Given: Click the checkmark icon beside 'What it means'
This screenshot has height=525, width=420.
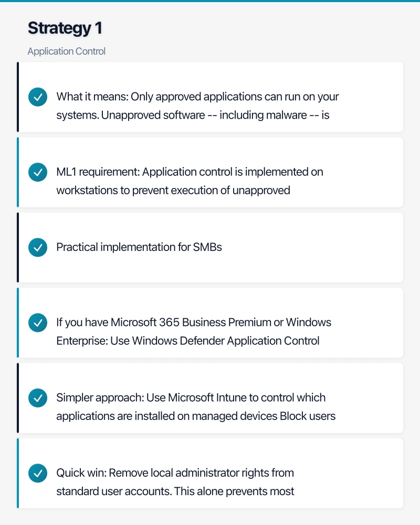Looking at the screenshot, I should click(x=37, y=97).
